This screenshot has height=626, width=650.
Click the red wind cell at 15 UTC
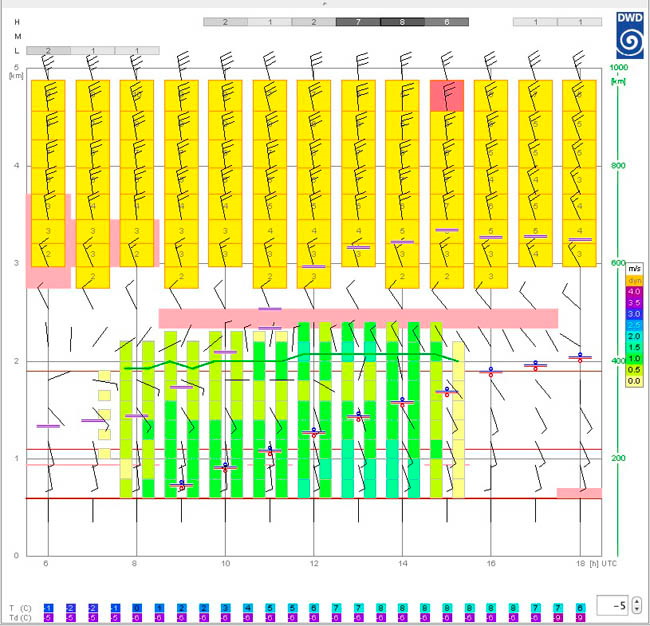[x=446, y=96]
